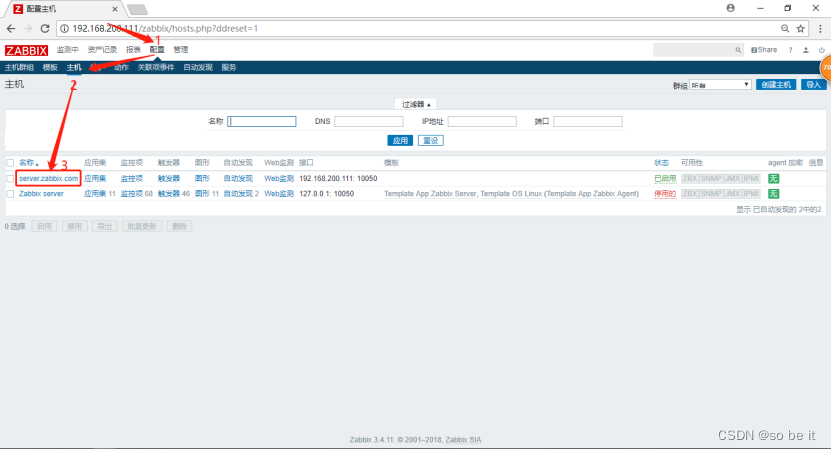Screen dimensions: 831x450
Task: Sort by the 状态 column header
Action: click(x=661, y=163)
